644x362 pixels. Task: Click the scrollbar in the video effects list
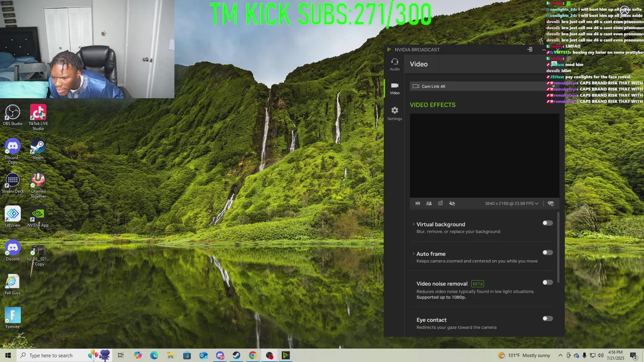pos(558,246)
